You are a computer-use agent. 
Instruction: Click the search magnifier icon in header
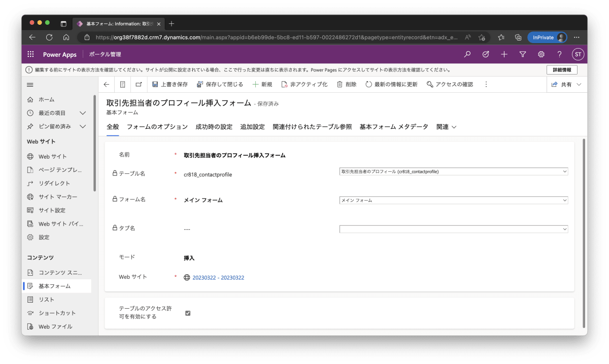[467, 54]
